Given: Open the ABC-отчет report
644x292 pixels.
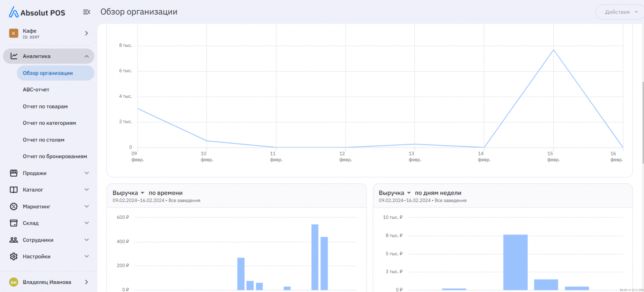Looking at the screenshot, I should 36,90.
